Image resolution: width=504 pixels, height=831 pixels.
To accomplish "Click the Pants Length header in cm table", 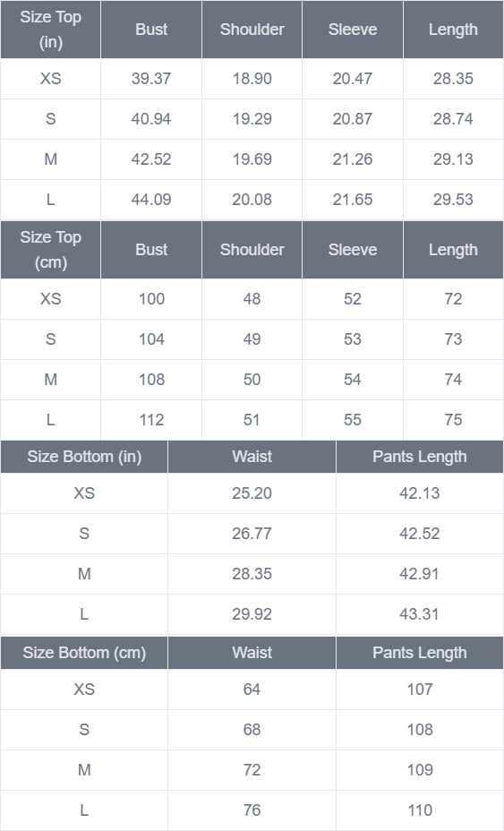I will click(420, 653).
